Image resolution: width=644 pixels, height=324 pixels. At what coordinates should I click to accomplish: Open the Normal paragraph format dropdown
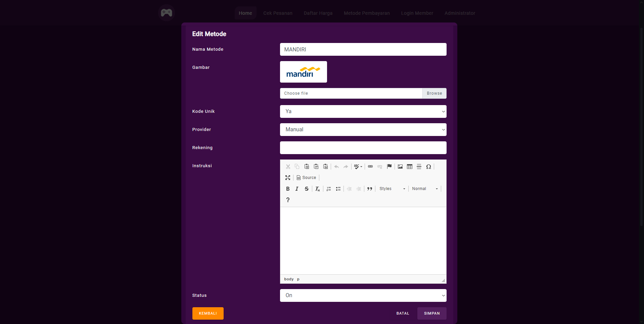(425, 189)
